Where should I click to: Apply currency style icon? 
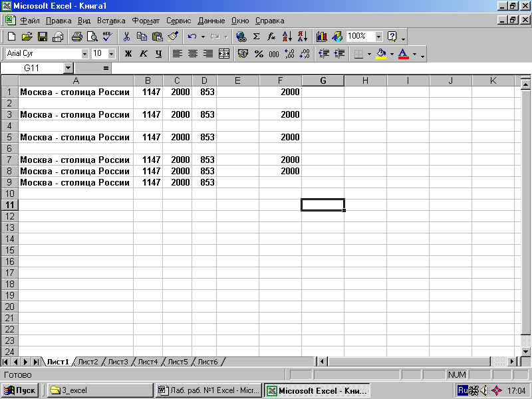point(243,54)
